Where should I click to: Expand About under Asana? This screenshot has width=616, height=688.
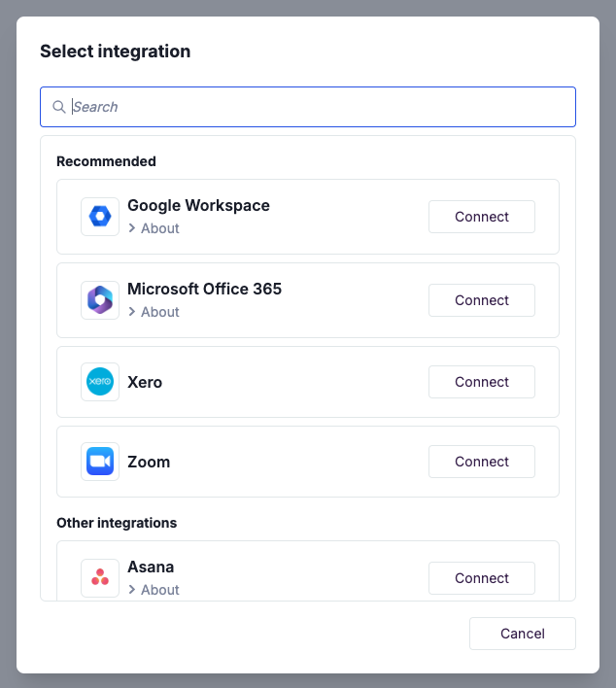coord(154,590)
